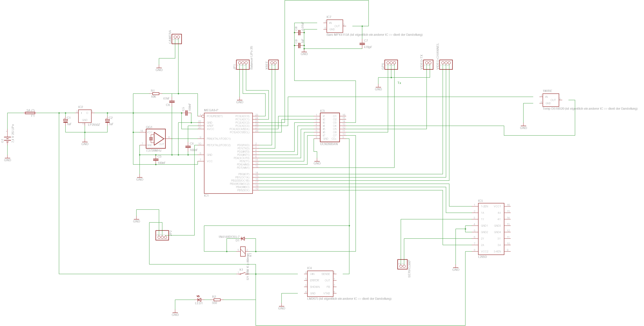Select the GPS three-pin header
The width and height of the screenshot is (644, 326).
tap(391, 64)
